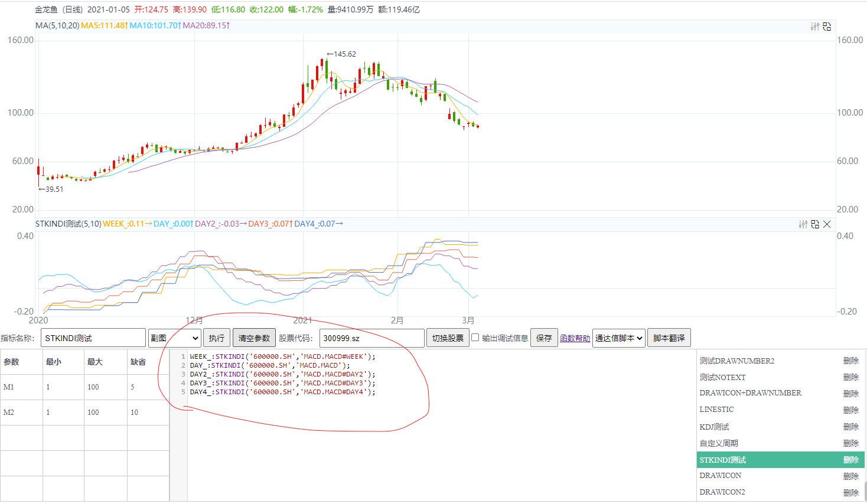Screen dimensions: 867x504
Task: Open MA indicator parameter settings icon
Action: point(815,27)
